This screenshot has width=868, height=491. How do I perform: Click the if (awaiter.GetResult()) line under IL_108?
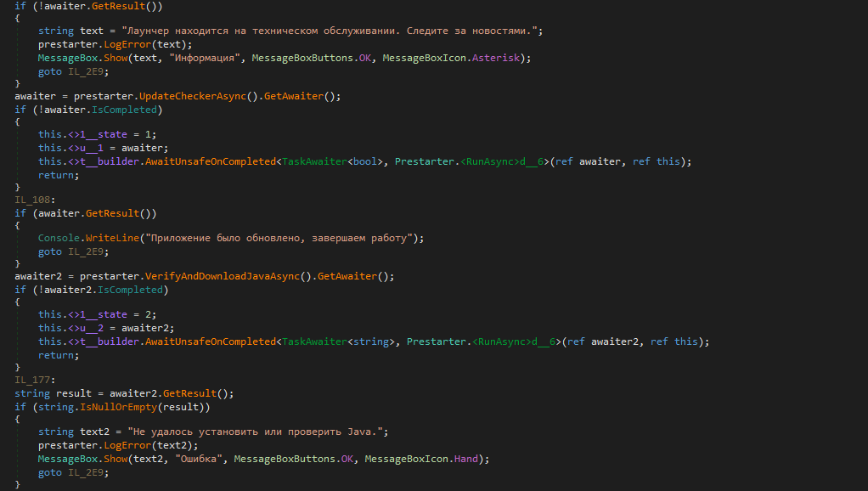86,213
